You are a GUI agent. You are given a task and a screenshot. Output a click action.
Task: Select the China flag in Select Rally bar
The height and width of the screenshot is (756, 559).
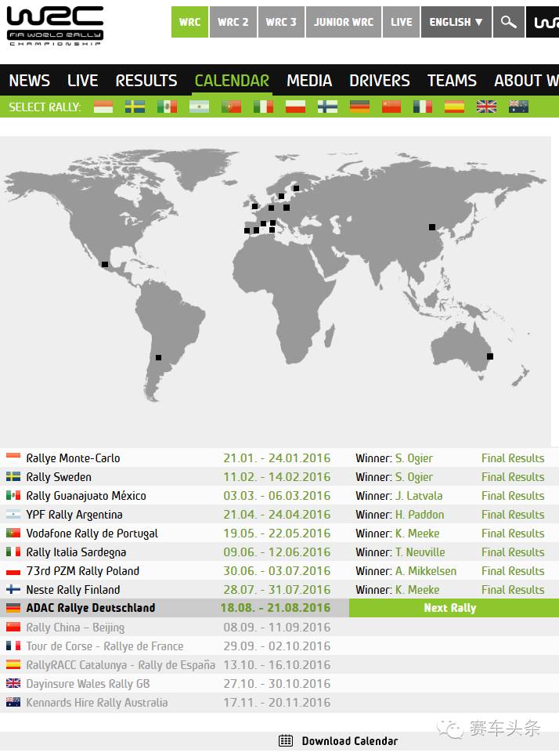(391, 107)
